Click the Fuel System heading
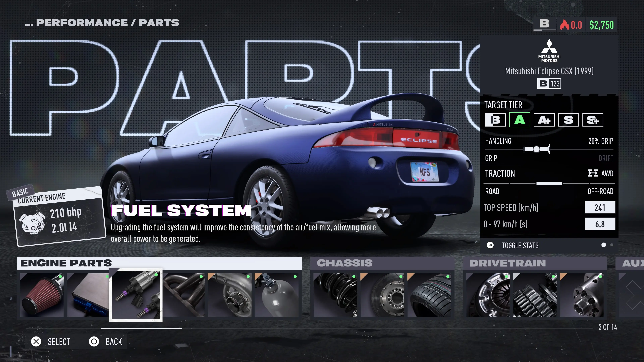The height and width of the screenshot is (362, 644). pyautogui.click(x=181, y=210)
